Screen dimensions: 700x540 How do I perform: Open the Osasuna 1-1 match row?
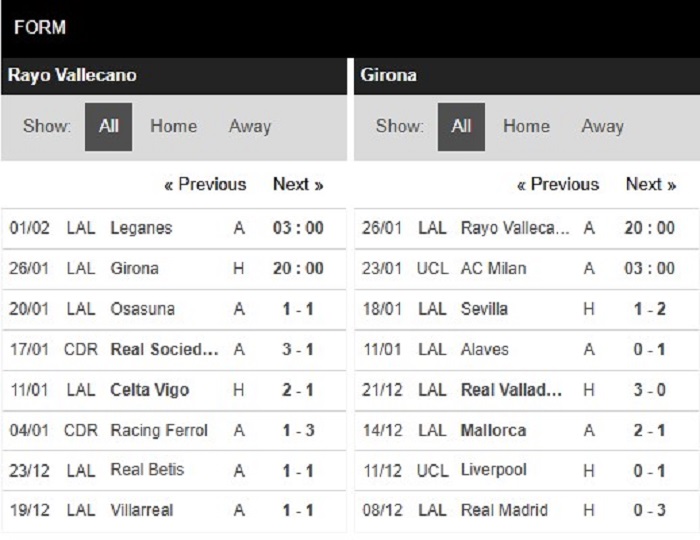pyautogui.click(x=174, y=309)
